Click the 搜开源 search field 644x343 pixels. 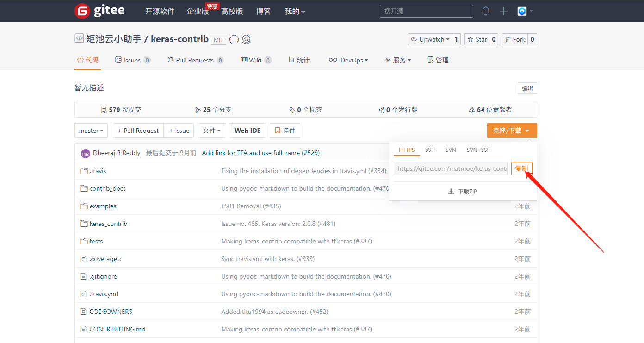(427, 11)
